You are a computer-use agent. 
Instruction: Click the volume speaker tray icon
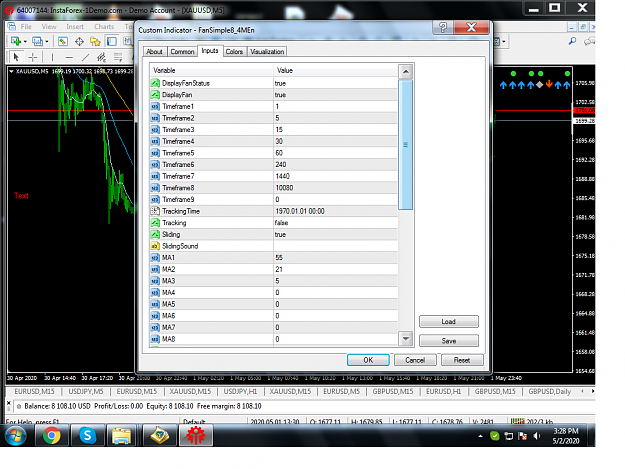tap(537, 436)
